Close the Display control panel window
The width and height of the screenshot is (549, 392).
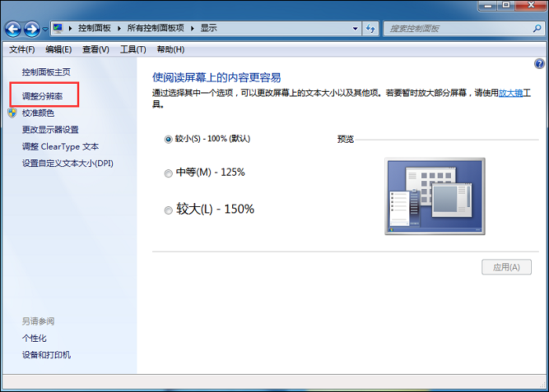click(531, 5)
